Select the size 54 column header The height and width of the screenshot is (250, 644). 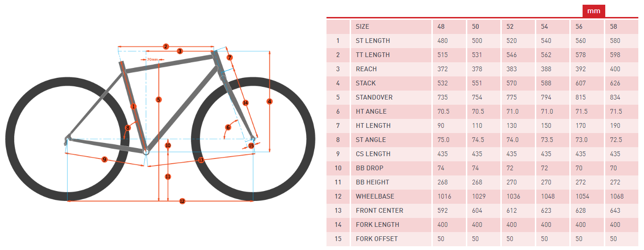pyautogui.click(x=544, y=26)
